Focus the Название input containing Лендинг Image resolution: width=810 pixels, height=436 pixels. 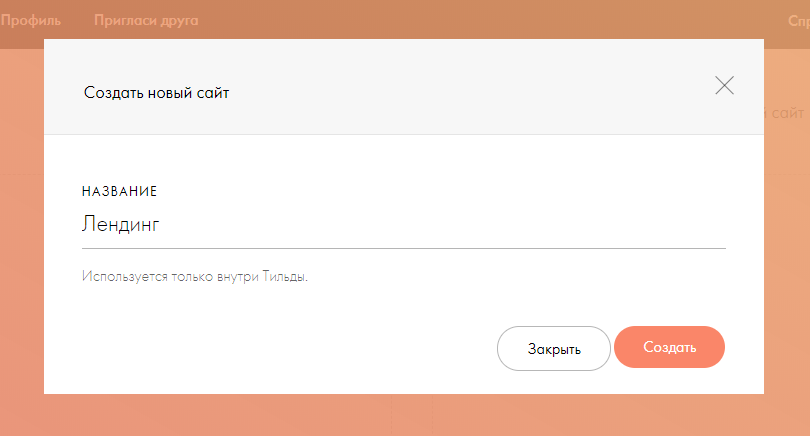404,225
